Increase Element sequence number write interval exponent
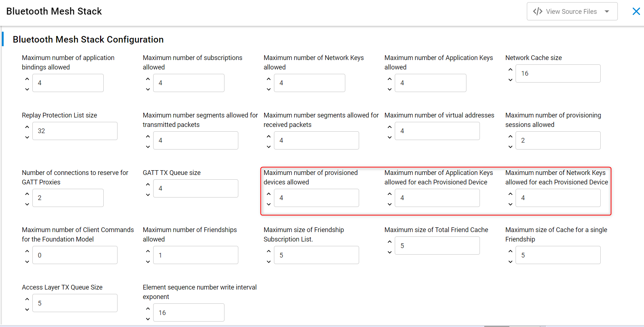The height and width of the screenshot is (327, 644). (148, 308)
